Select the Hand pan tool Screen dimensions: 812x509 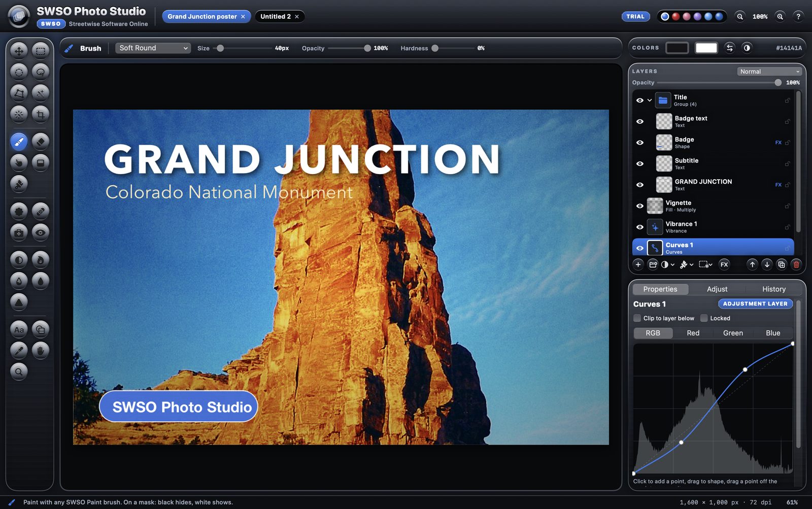41,350
